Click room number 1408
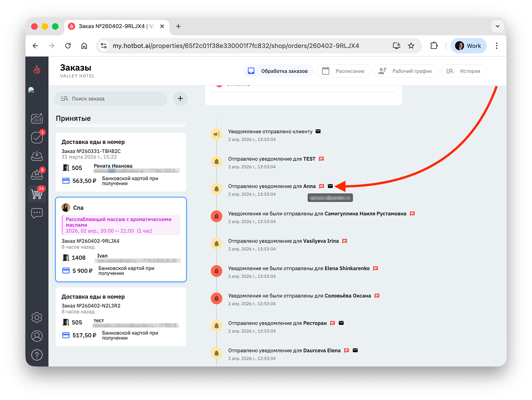Image resolution: width=532 pixels, height=400 pixels. [x=78, y=257]
